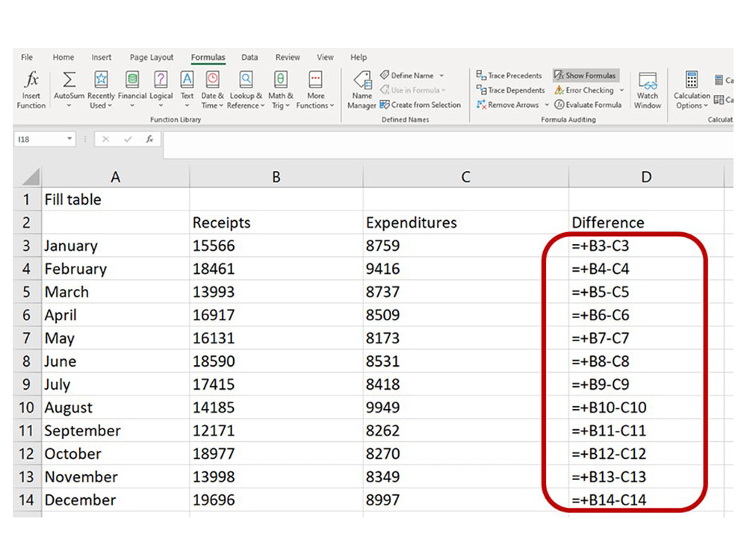Open the Review tab

(288, 57)
